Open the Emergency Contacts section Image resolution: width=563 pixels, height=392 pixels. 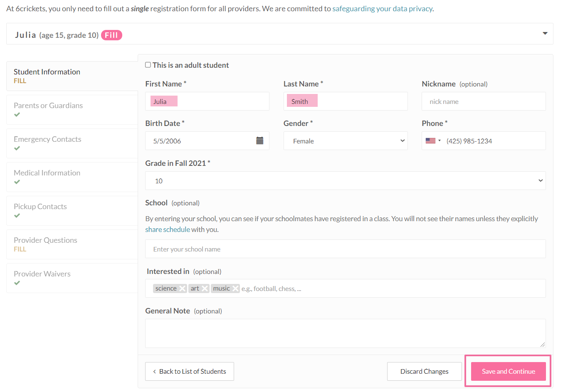tap(47, 139)
